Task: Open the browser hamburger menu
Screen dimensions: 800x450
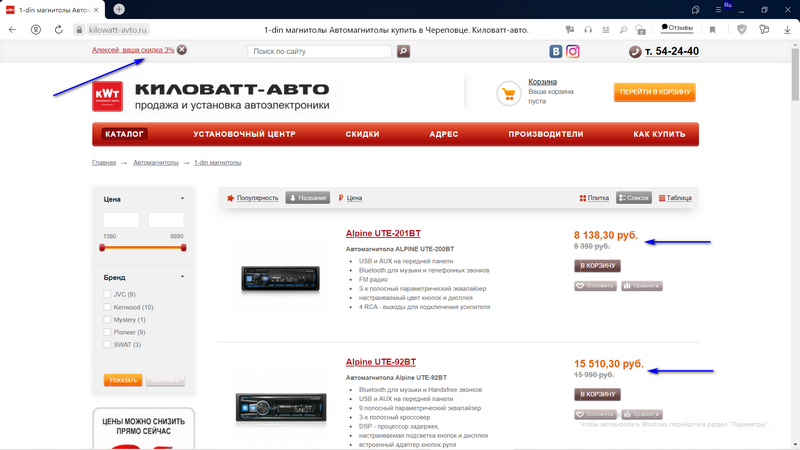Action: pyautogui.click(x=718, y=10)
